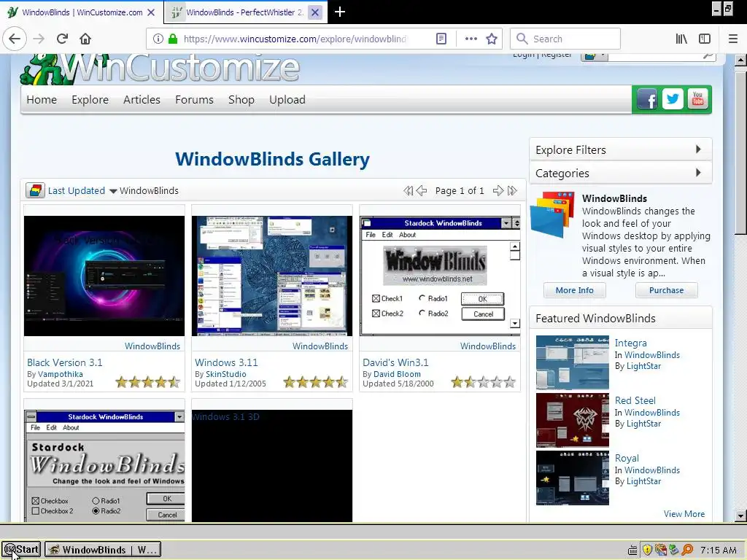Open Firefox hamburger menu

coord(733,39)
